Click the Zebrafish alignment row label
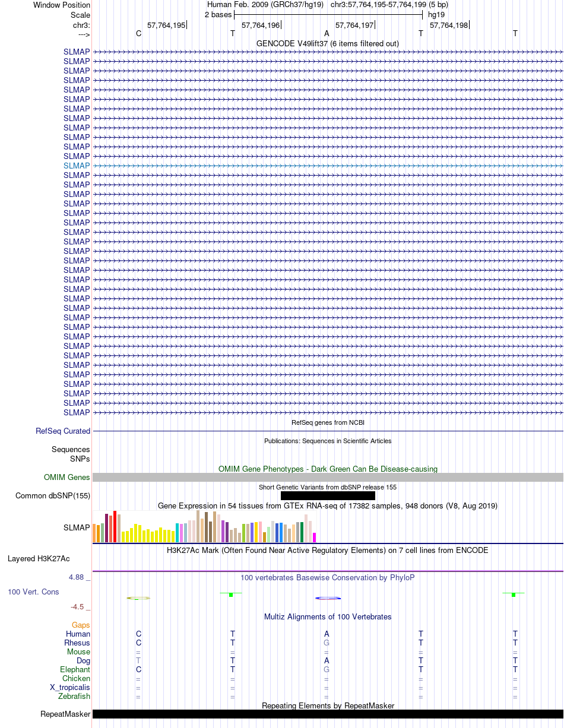The image size is (564, 728). [x=74, y=696]
